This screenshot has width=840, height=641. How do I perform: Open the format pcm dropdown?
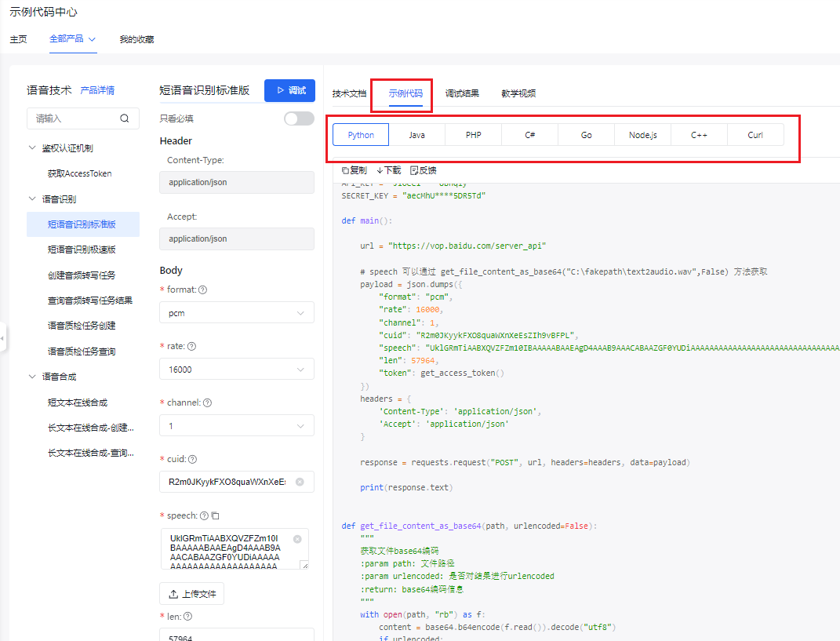pos(237,313)
